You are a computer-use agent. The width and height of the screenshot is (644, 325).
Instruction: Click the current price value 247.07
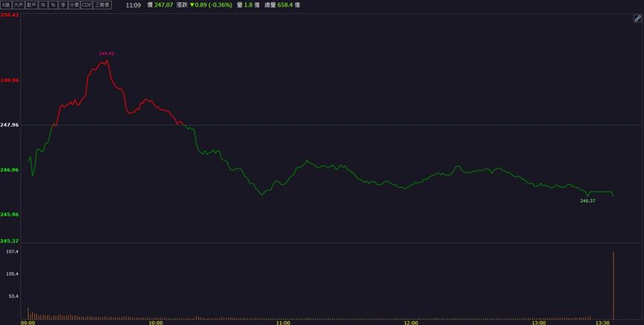[x=164, y=5]
